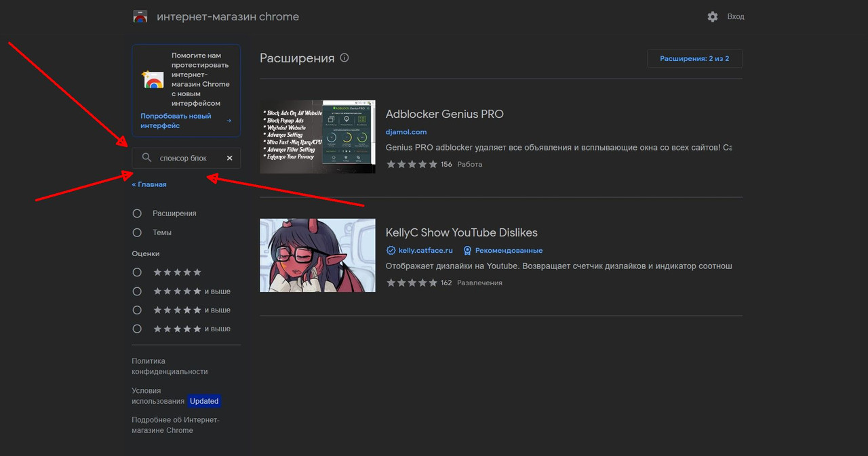Open Политика конфиденциальности link
This screenshot has width=868, height=456.
(170, 367)
